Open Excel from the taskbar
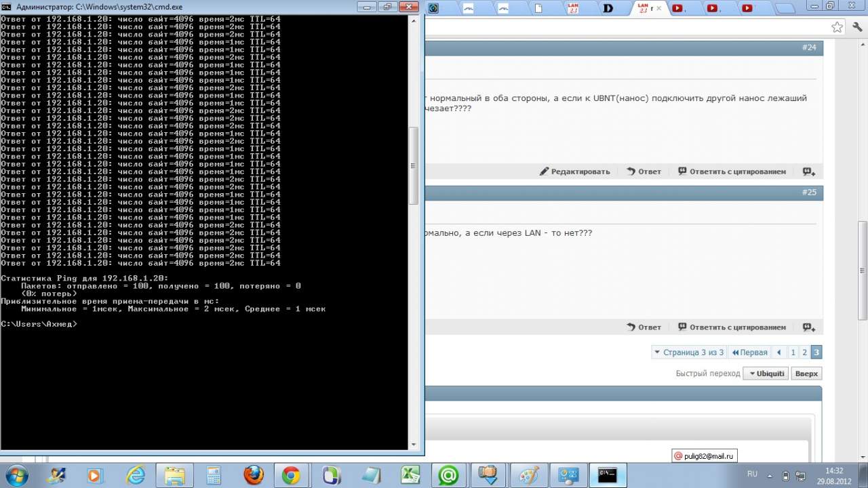 pos(410,476)
